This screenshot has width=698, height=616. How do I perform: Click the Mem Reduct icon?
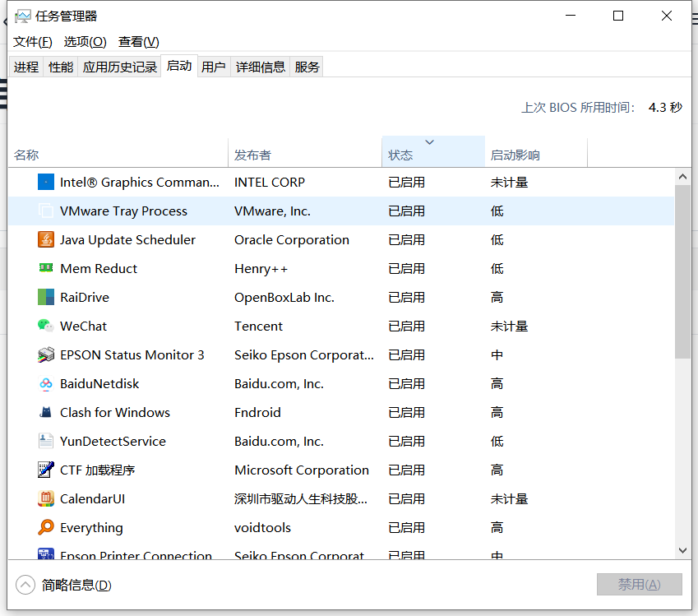46,267
